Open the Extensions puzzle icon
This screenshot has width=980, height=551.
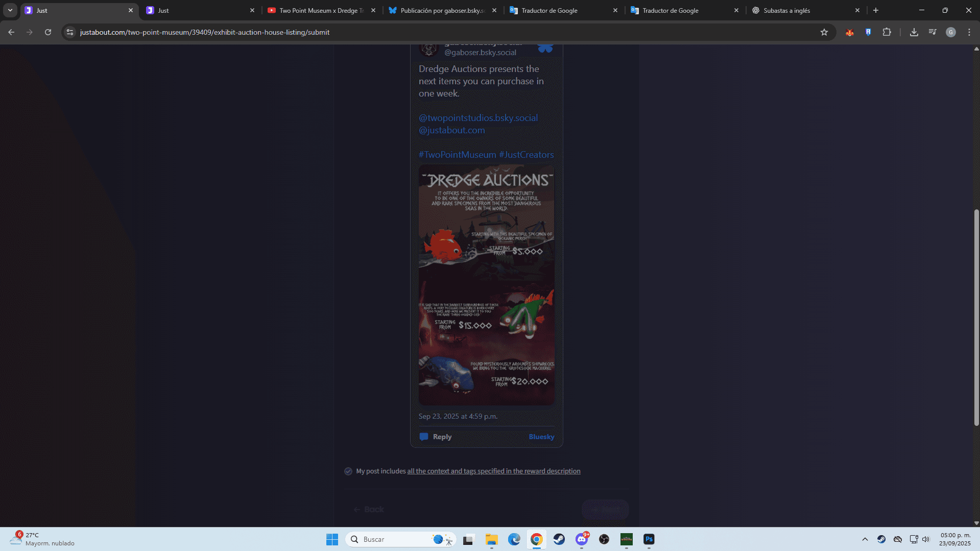click(887, 32)
